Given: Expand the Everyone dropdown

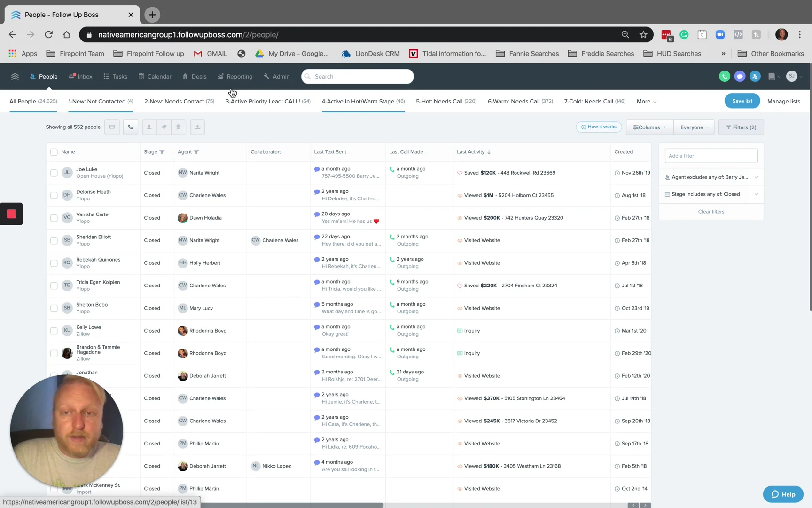Looking at the screenshot, I should click(694, 127).
